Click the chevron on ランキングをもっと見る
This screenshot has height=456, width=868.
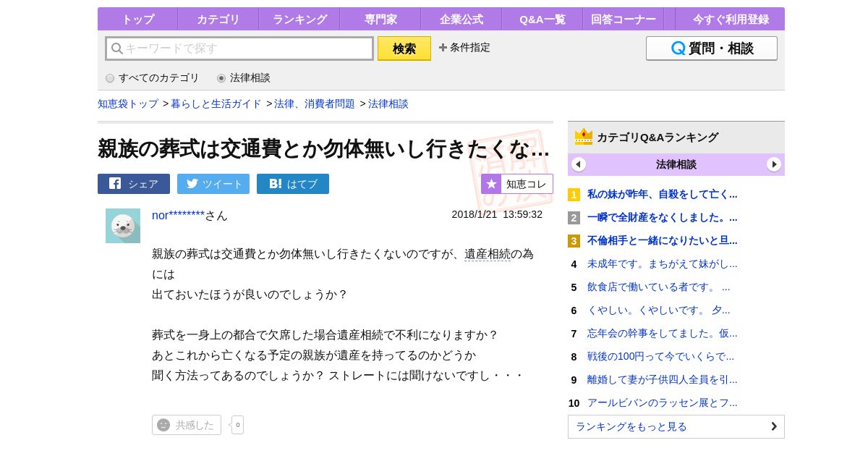pyautogui.click(x=774, y=426)
